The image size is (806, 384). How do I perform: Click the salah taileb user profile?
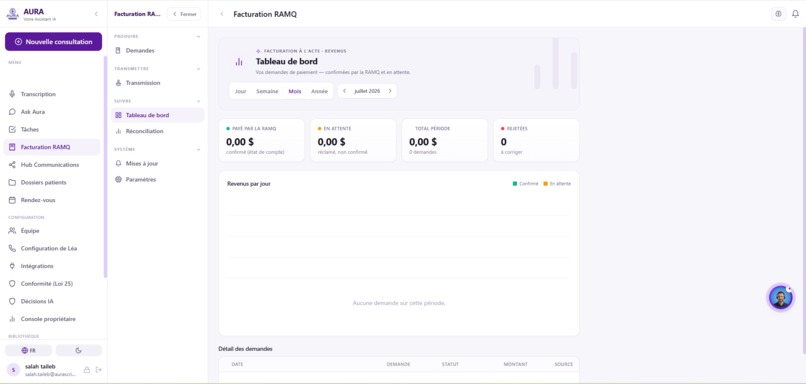41,370
